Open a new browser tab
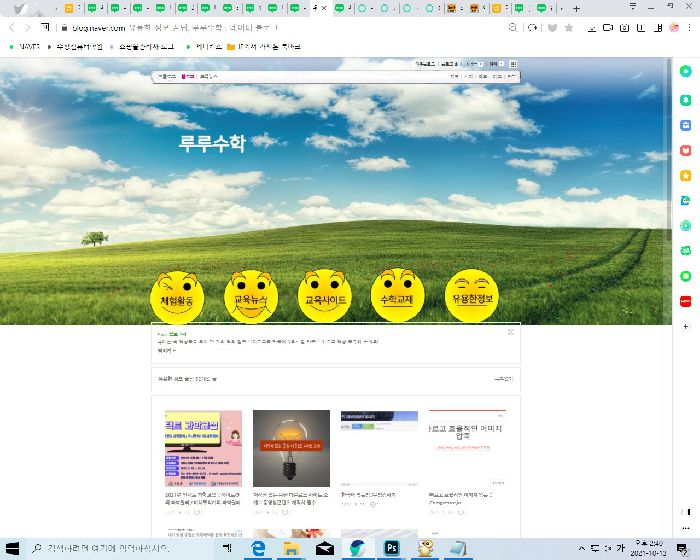 (x=576, y=8)
